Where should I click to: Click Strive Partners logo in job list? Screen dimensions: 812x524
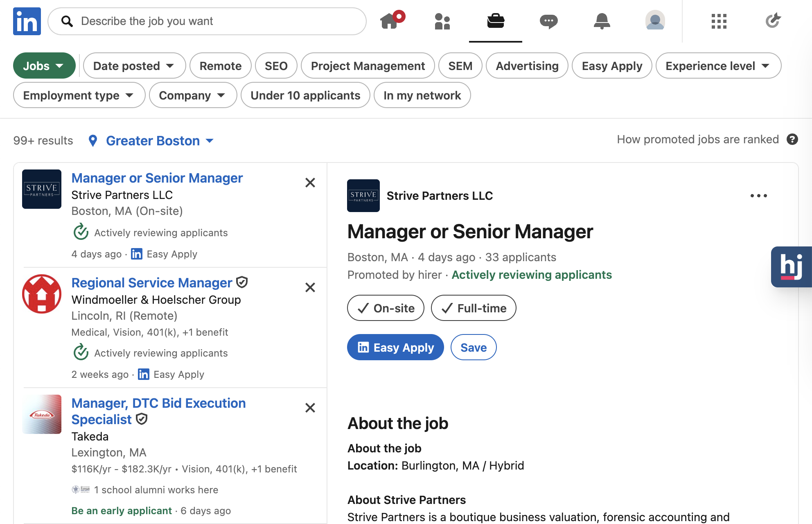[x=42, y=189]
